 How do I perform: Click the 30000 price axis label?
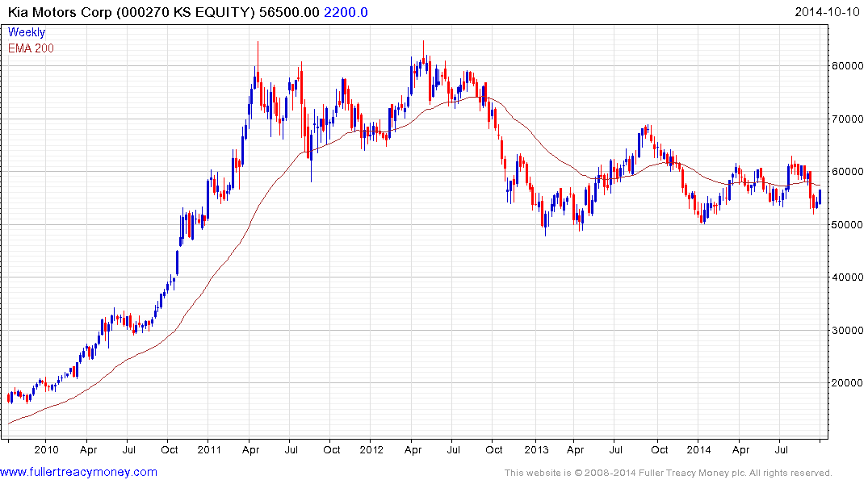848,330
